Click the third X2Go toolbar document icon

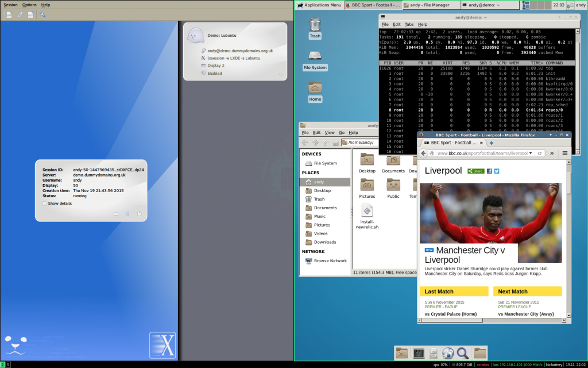[31, 14]
